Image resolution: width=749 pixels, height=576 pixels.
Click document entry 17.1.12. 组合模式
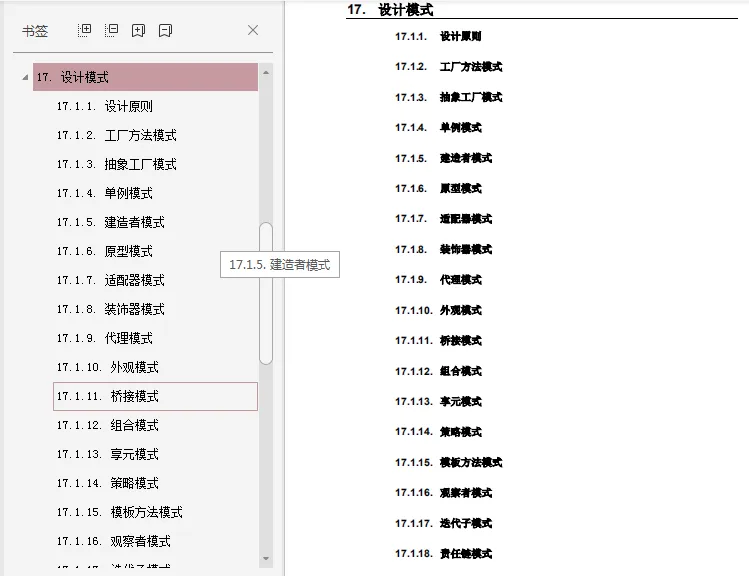438,371
